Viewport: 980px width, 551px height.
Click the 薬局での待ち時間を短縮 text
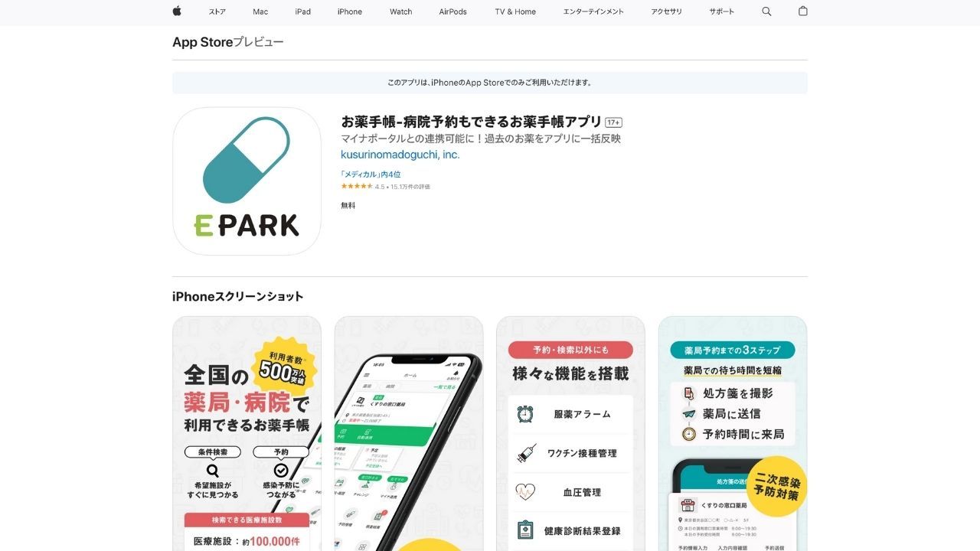click(733, 370)
